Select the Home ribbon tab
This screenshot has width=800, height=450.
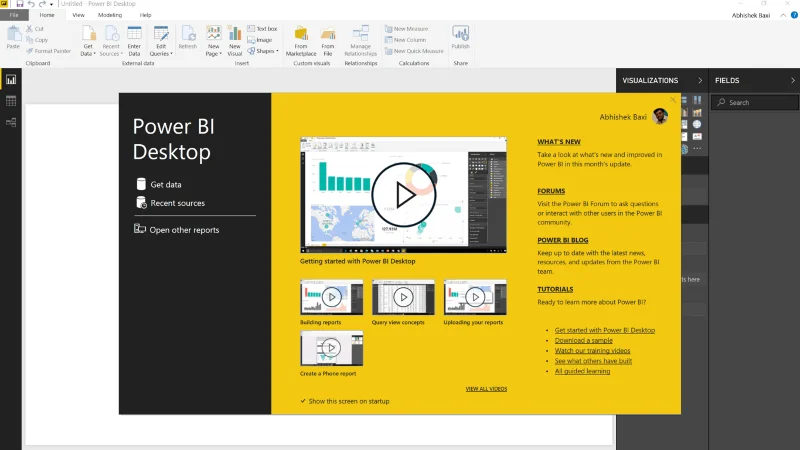tap(47, 15)
